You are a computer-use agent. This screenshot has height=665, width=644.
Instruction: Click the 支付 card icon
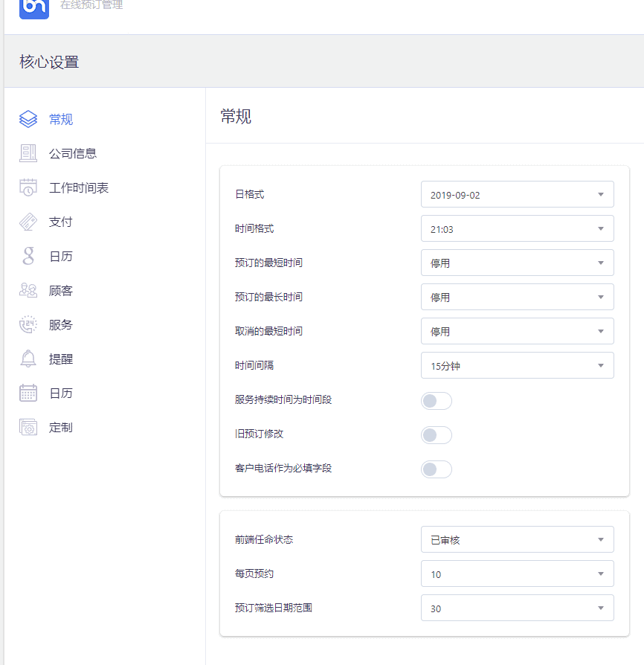[28, 222]
